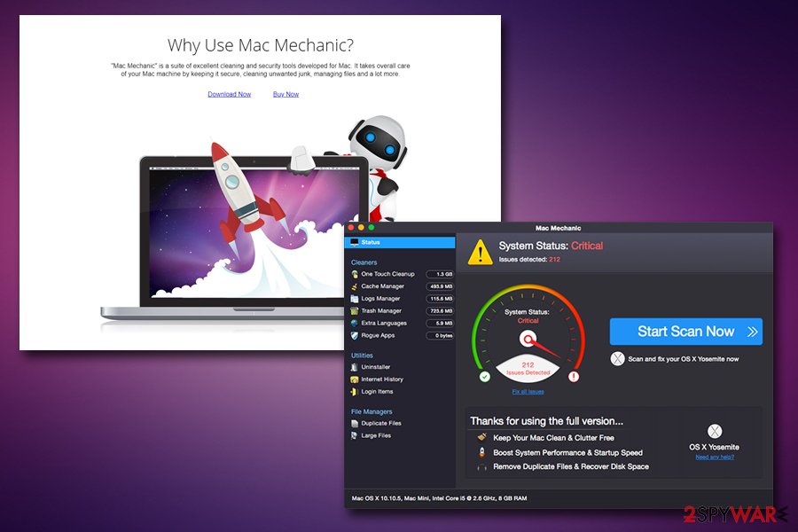Click the Duplicate Files icon

[x=354, y=423]
